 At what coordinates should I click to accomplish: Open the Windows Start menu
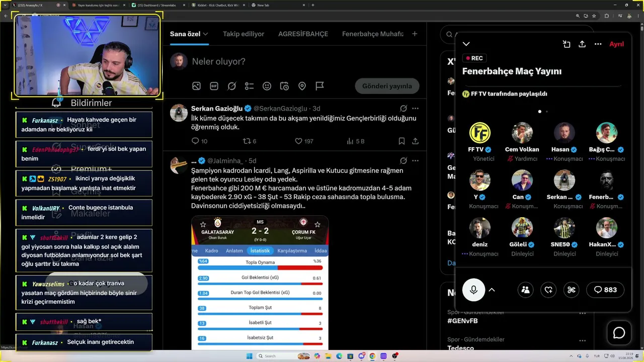pos(249,356)
